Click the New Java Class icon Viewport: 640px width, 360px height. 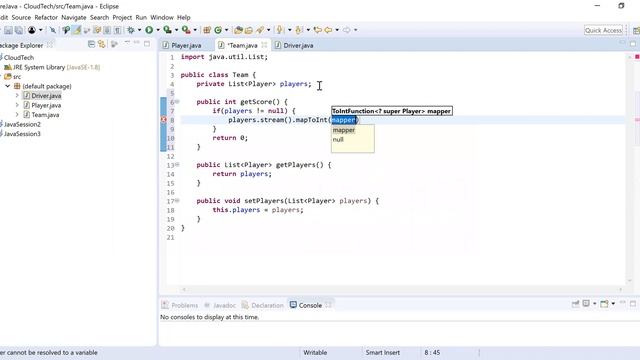(x=218, y=30)
